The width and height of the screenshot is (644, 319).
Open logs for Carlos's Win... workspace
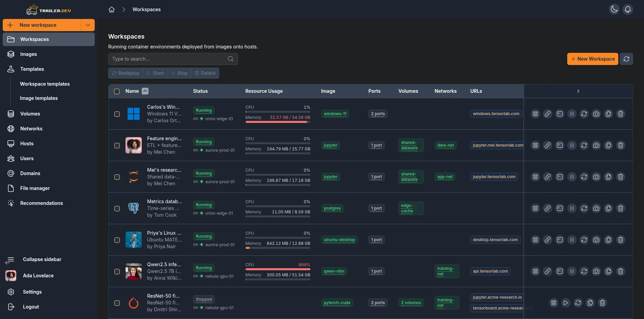(x=535, y=114)
